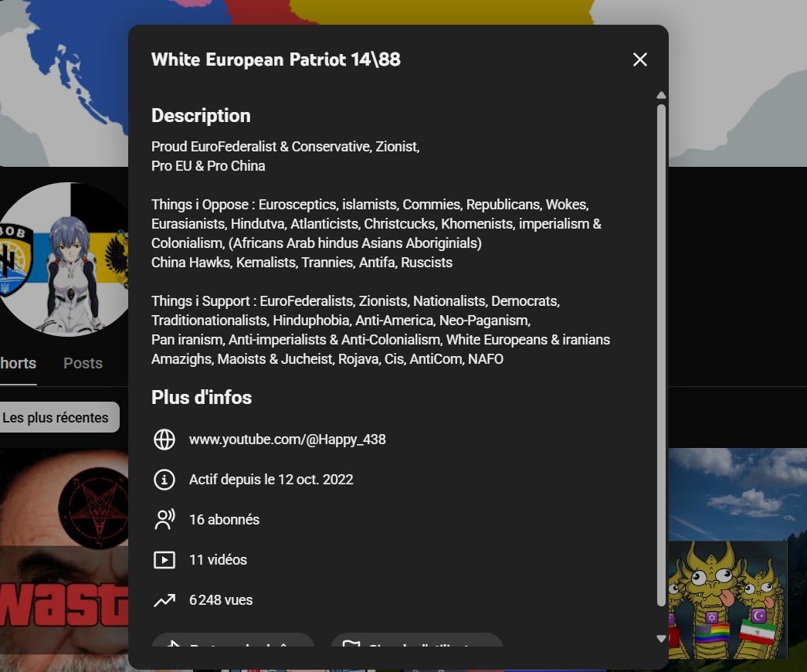Click the video icon beside 11 vidéos
This screenshot has width=807, height=672.
(164, 560)
